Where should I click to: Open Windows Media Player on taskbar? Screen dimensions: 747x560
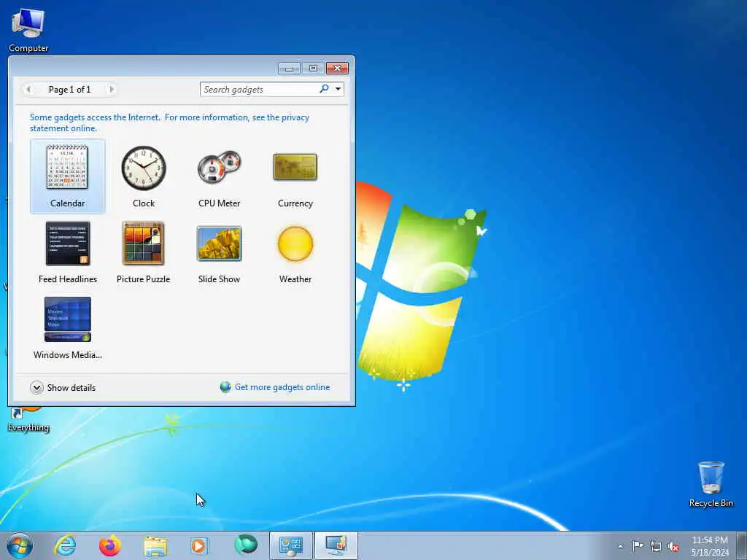coord(199,545)
